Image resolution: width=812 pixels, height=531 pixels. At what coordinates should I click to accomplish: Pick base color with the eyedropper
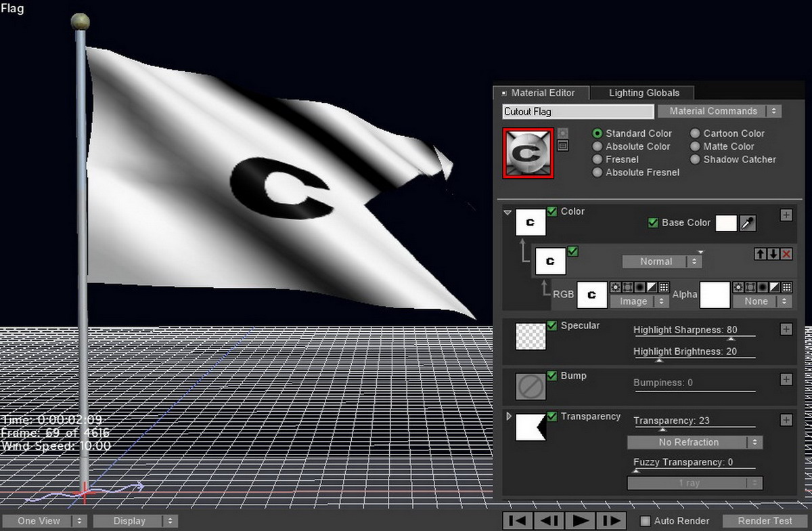click(x=748, y=223)
